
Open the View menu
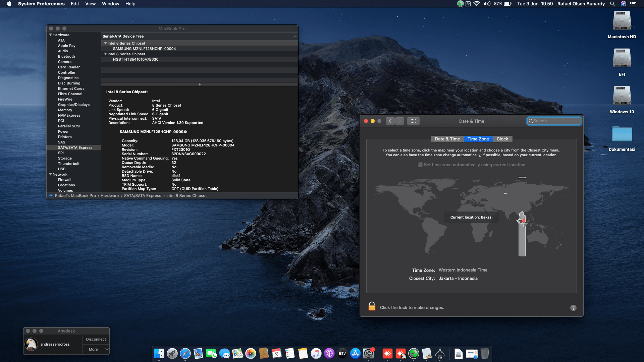[90, 4]
